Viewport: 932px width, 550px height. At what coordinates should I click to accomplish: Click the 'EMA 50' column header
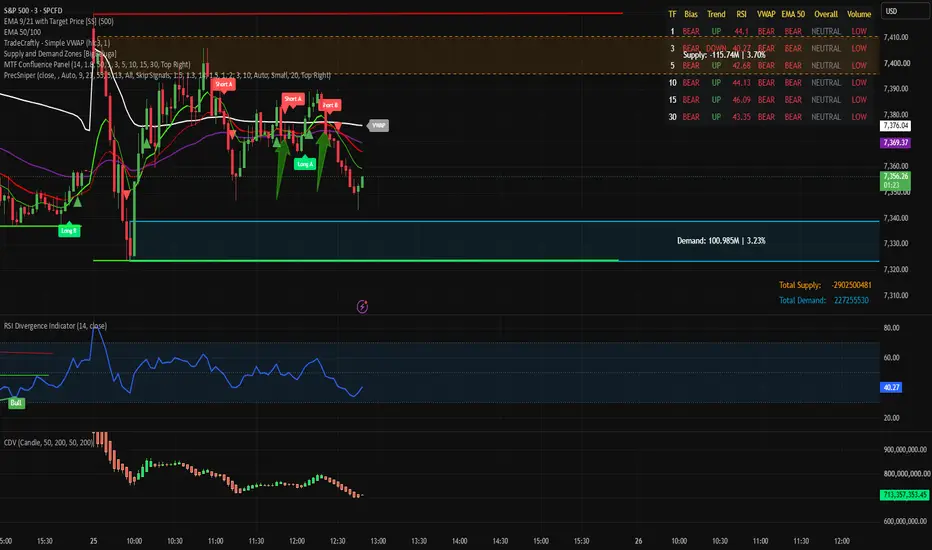pos(793,14)
